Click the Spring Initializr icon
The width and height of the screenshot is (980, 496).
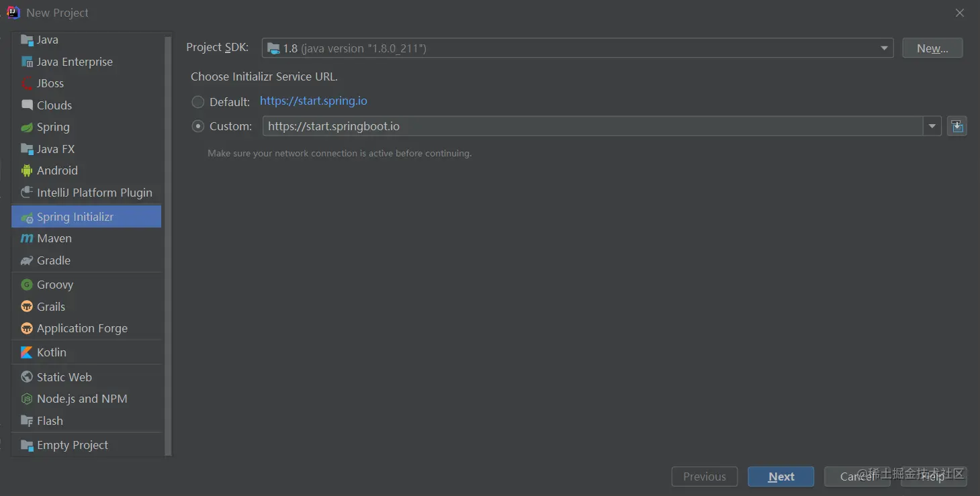click(x=27, y=217)
